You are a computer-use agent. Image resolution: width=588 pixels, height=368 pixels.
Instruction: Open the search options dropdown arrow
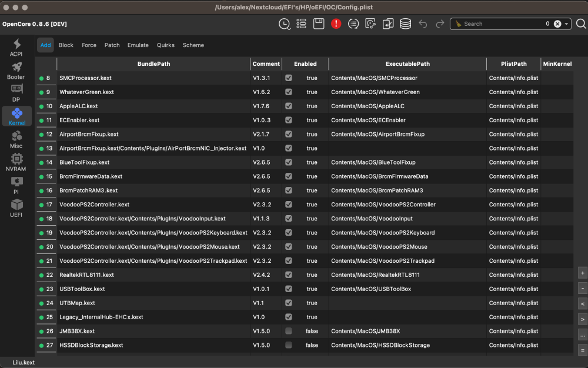pyautogui.click(x=566, y=24)
